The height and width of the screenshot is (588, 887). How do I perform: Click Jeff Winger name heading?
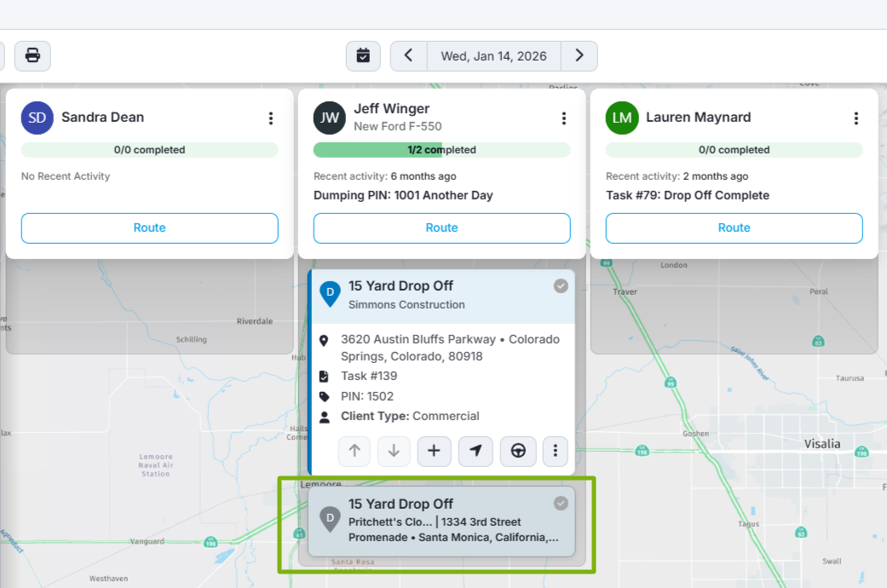point(391,109)
